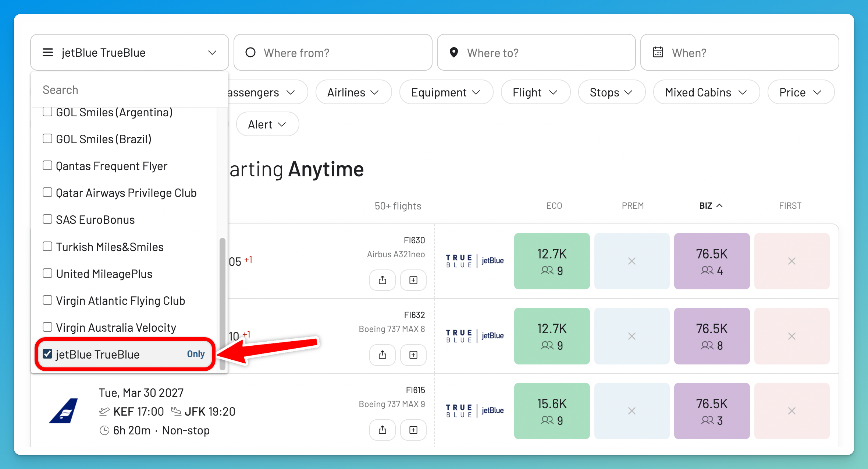
Task: Select 12.7K economy fare for FI632
Action: coord(552,336)
